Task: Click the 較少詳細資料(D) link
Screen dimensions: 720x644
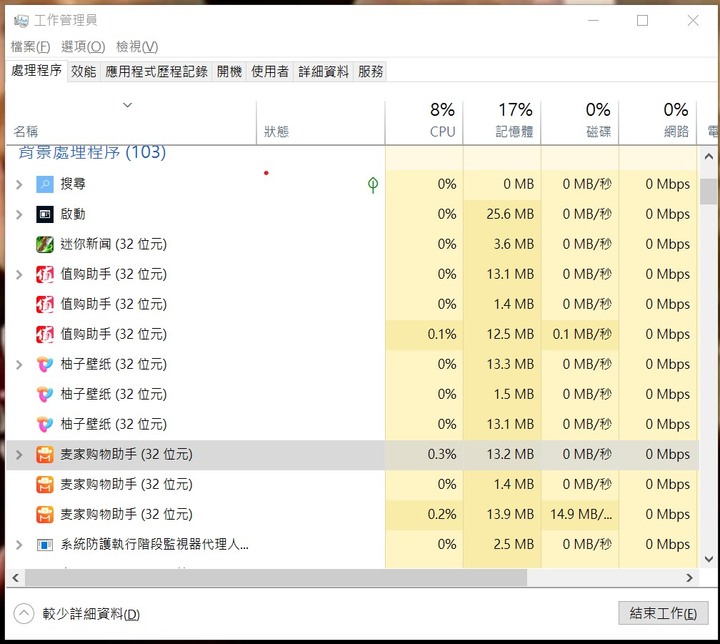Action: pos(91,614)
